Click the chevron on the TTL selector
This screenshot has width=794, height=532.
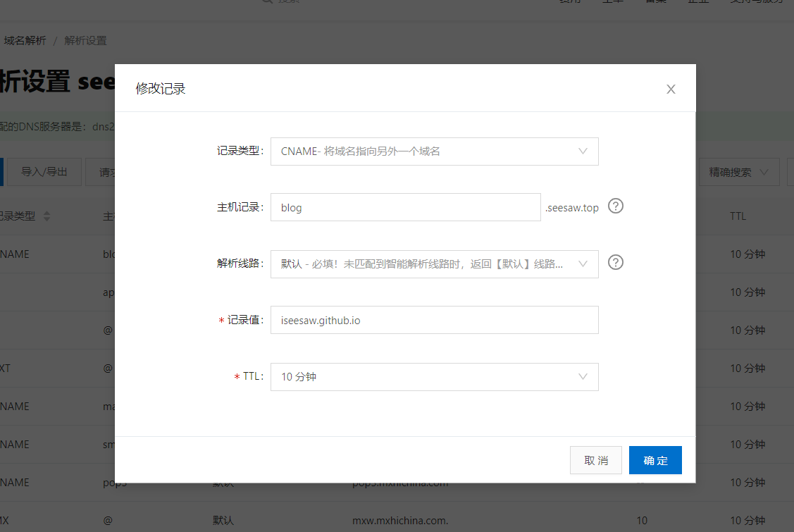click(583, 376)
